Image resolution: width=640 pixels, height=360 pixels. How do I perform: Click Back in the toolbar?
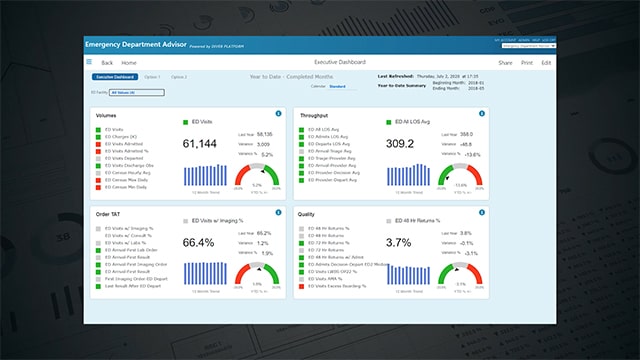coord(107,62)
